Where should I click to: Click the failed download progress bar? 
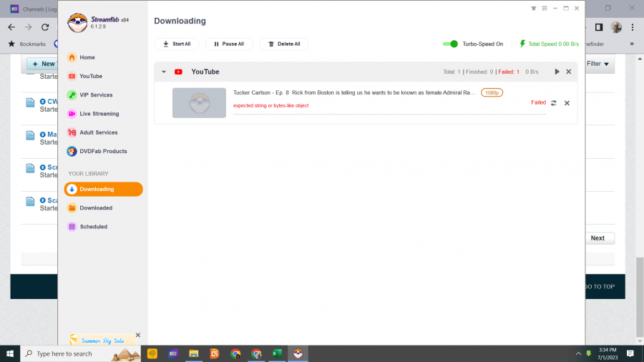click(389, 114)
